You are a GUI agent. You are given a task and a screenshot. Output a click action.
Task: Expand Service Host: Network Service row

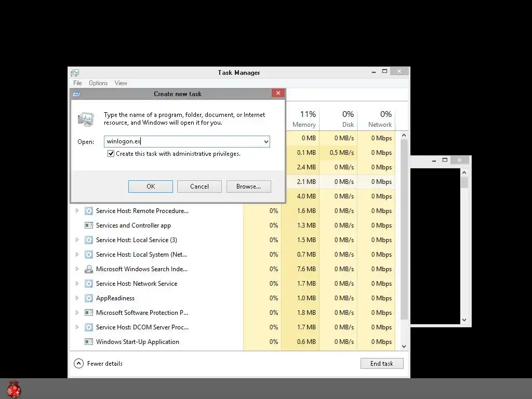click(x=77, y=284)
